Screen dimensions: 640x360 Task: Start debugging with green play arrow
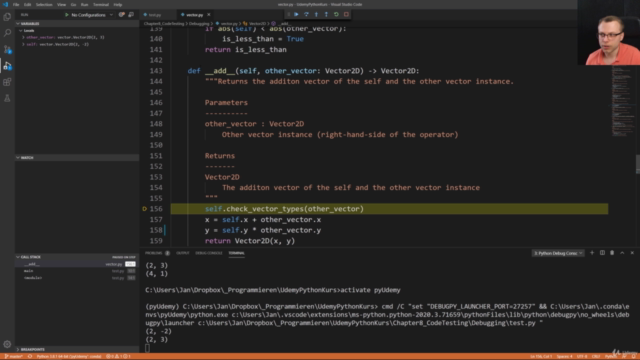67,15
